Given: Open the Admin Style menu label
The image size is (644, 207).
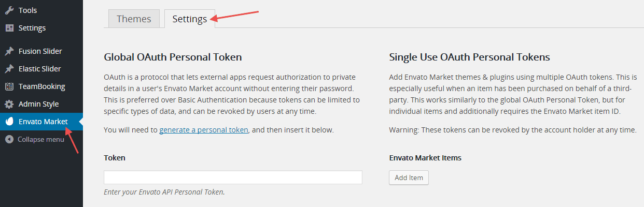Looking at the screenshot, I should (38, 104).
